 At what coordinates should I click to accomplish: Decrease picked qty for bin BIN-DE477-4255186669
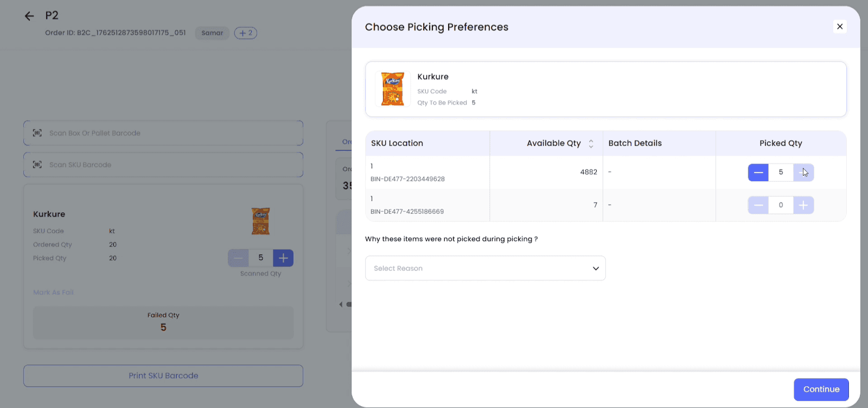pyautogui.click(x=758, y=205)
